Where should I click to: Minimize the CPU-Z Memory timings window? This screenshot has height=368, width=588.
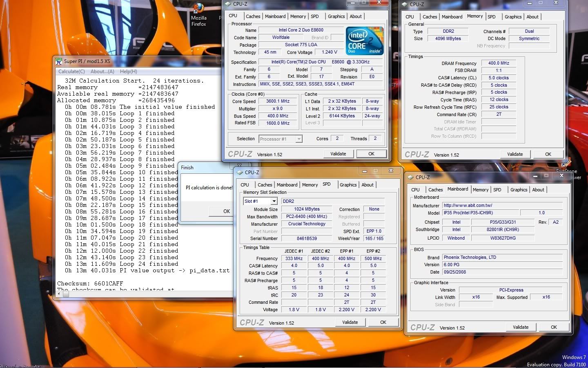pos(529,3)
